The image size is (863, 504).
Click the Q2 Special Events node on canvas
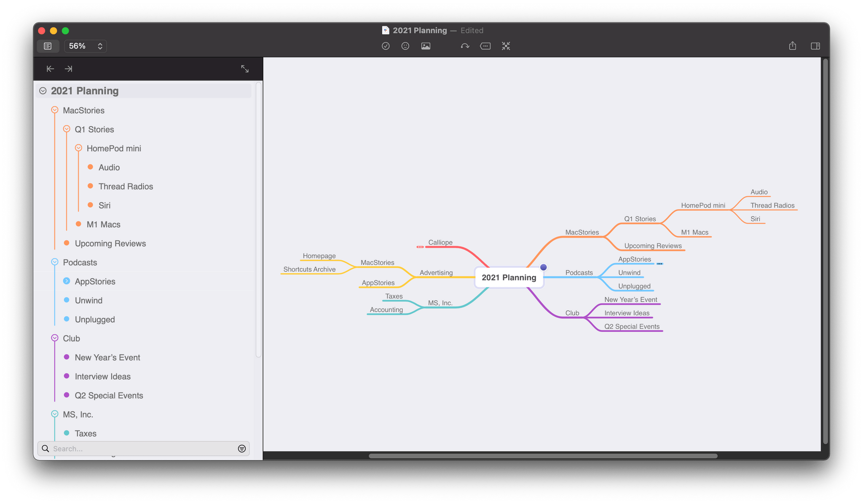(632, 326)
